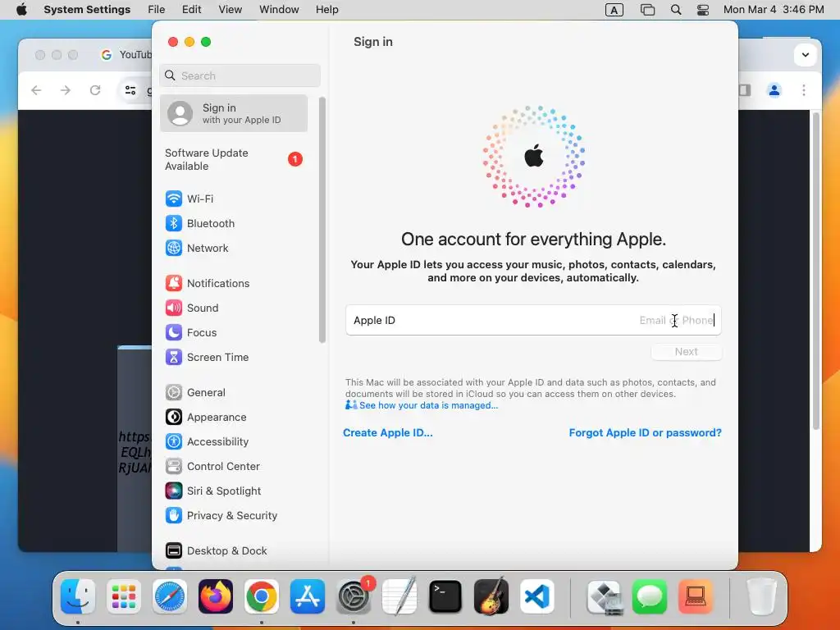Image resolution: width=840 pixels, height=630 pixels.
Task: Open Boot Camp Assistant from Dock
Action: coord(605,596)
